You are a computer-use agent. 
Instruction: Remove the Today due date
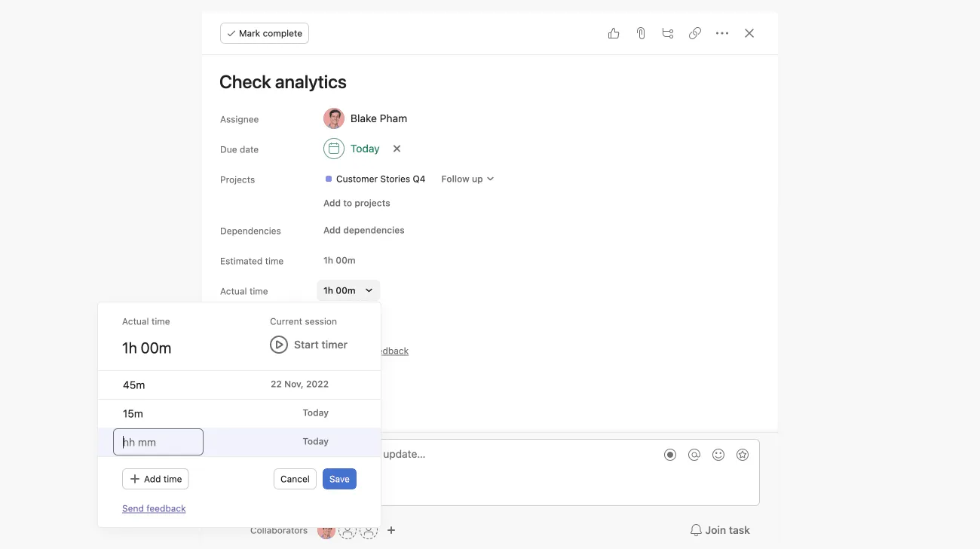point(397,149)
